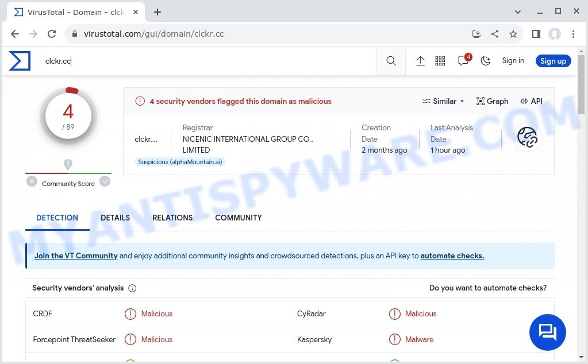
Task: Open the Chrome three-dot menu
Action: coord(573,34)
